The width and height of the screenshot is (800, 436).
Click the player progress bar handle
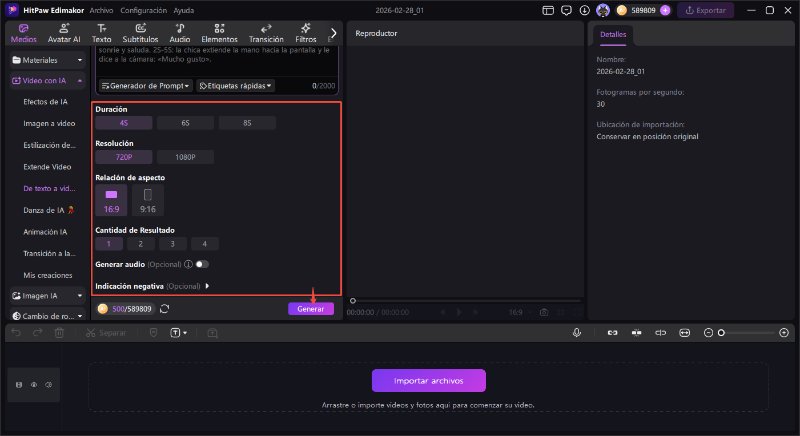pyautogui.click(x=353, y=301)
